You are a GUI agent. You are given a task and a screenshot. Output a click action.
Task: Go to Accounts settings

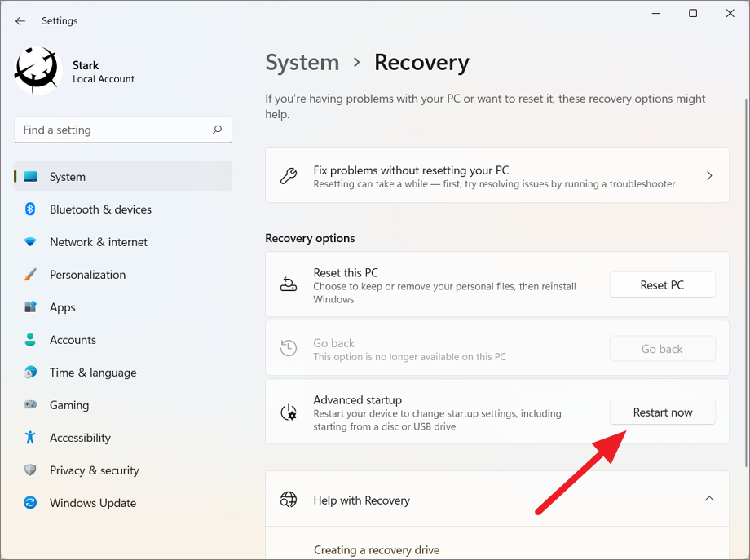[x=73, y=340]
